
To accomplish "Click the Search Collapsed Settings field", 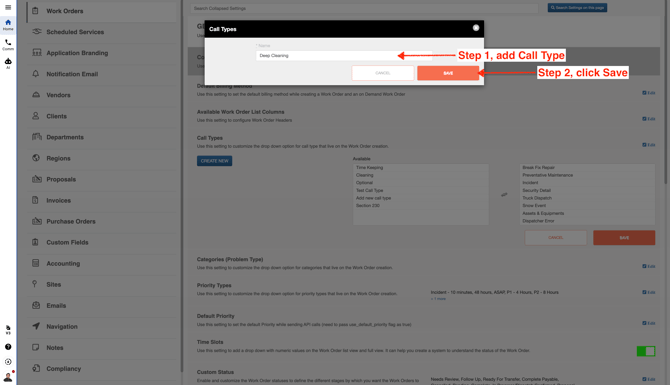I will [x=364, y=8].
